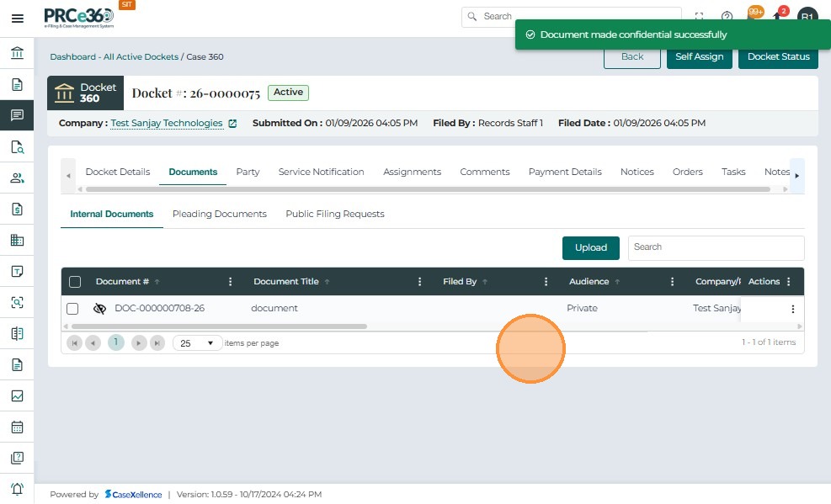This screenshot has height=504, width=831.
Task: Open Audience column options menu
Action: (672, 282)
